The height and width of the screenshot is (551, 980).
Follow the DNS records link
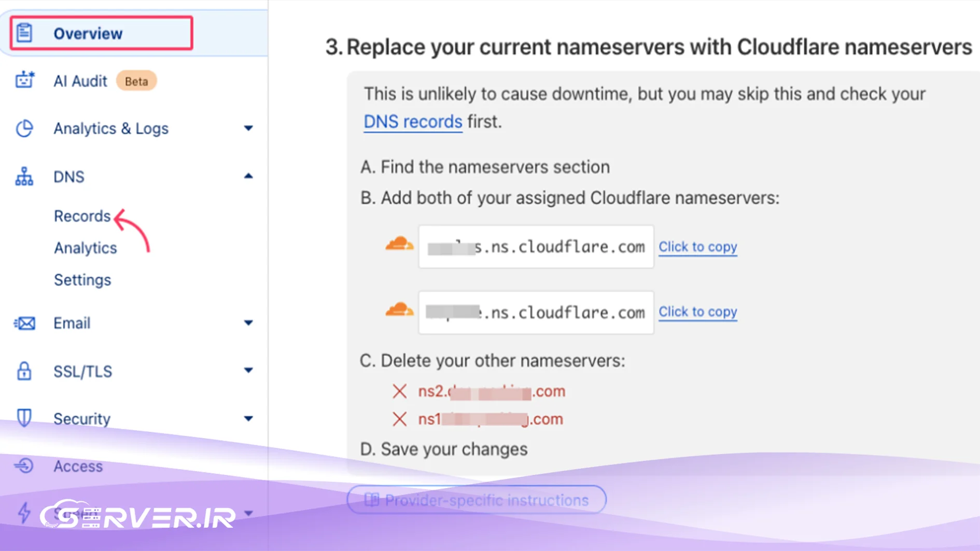coord(413,122)
